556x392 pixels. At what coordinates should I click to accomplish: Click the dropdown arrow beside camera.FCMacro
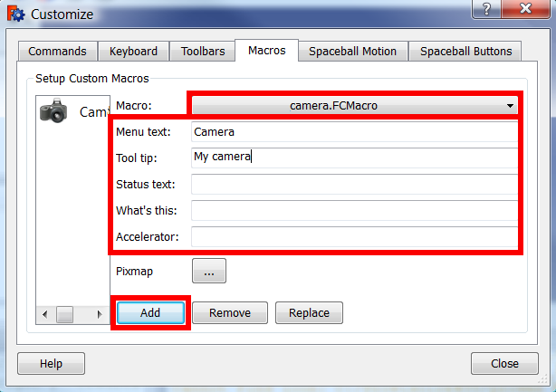click(x=510, y=106)
